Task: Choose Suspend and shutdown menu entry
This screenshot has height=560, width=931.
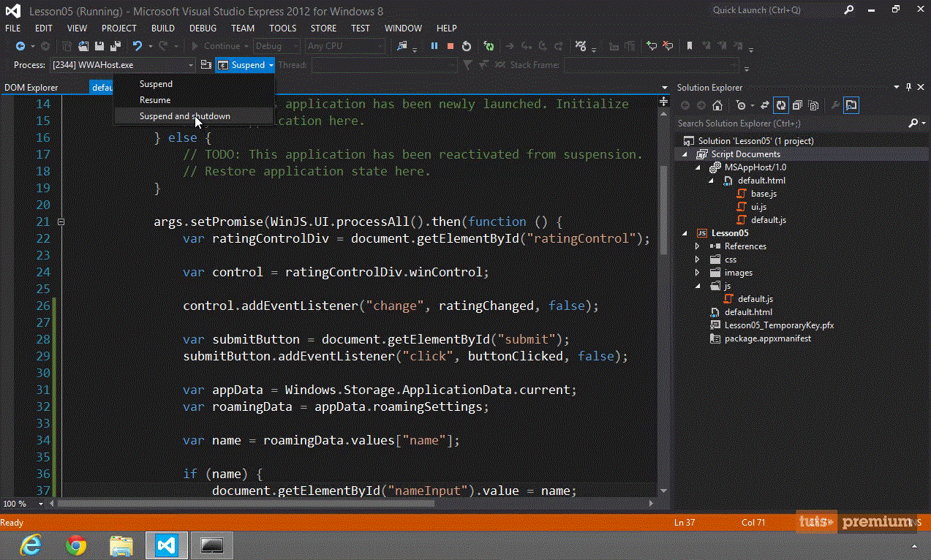Action: coord(194,116)
